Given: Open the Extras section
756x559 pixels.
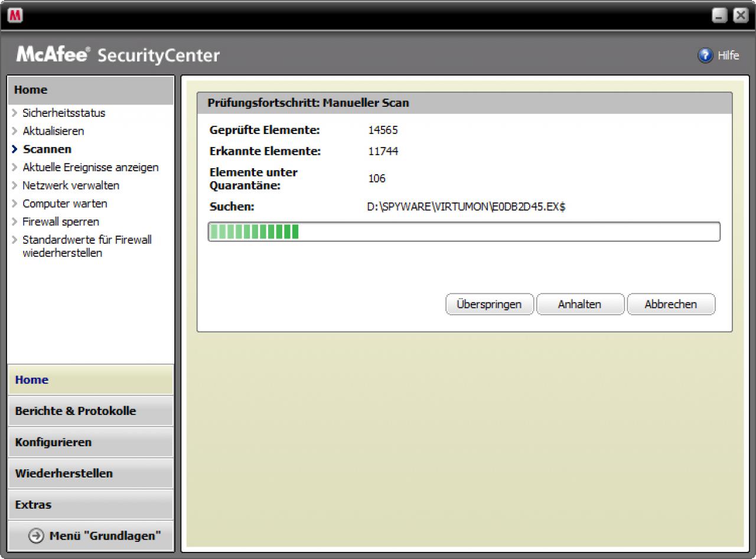Looking at the screenshot, I should click(90, 505).
